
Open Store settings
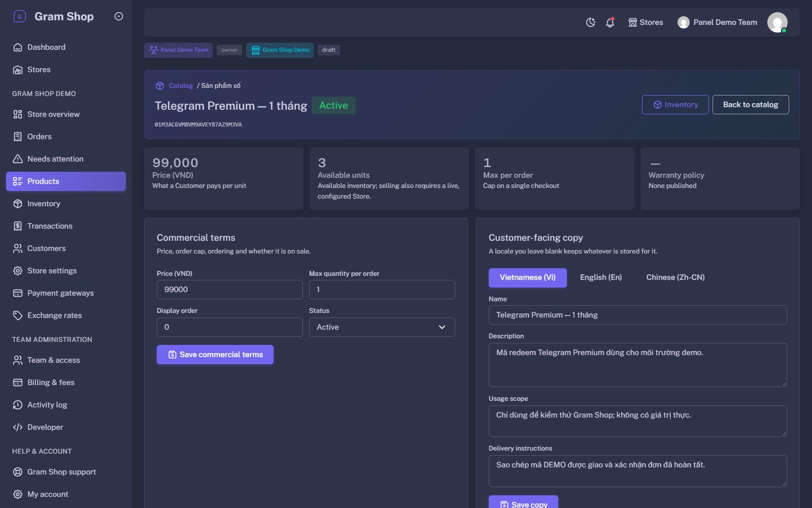(66, 271)
